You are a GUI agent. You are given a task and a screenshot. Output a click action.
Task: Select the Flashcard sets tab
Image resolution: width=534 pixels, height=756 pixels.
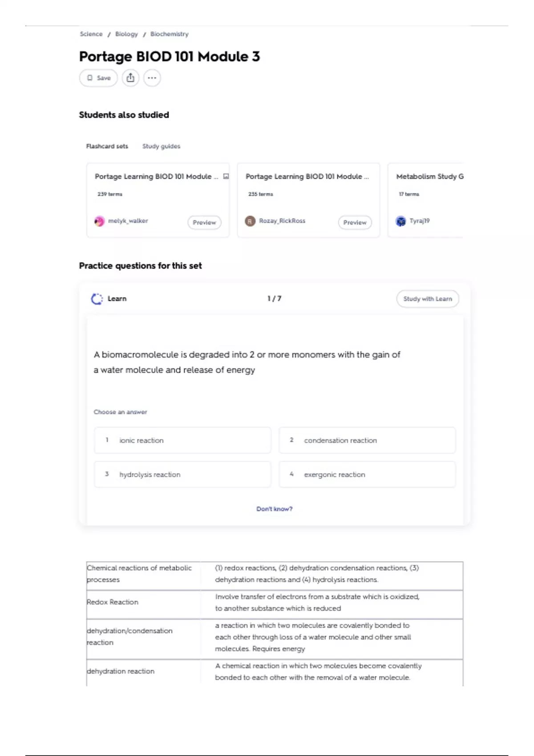tap(107, 146)
